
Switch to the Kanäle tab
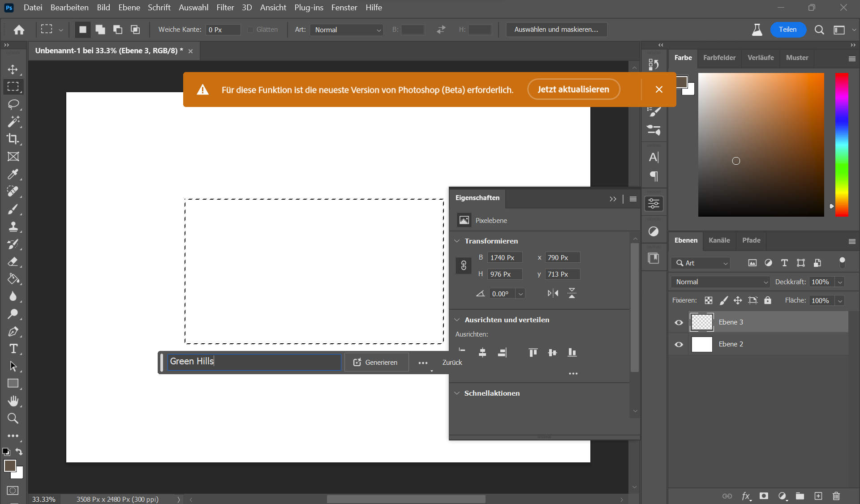point(719,240)
